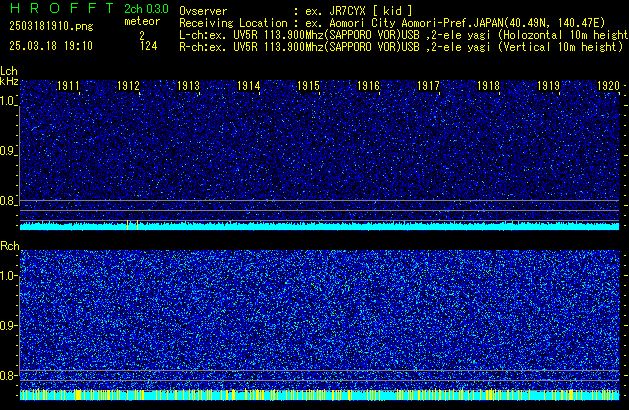Click the R-ch antenna description line
Viewport: 629px width, 410px height.
tap(401, 47)
